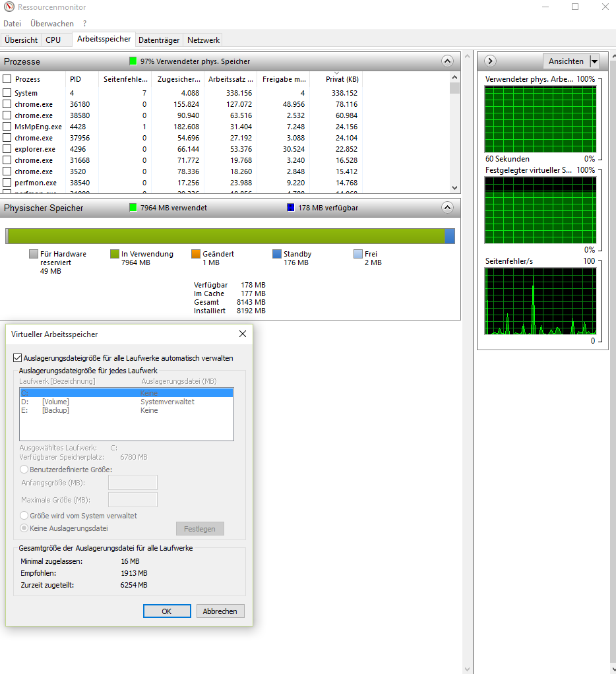Collapse the Prozesse section with its chevron

click(x=447, y=61)
